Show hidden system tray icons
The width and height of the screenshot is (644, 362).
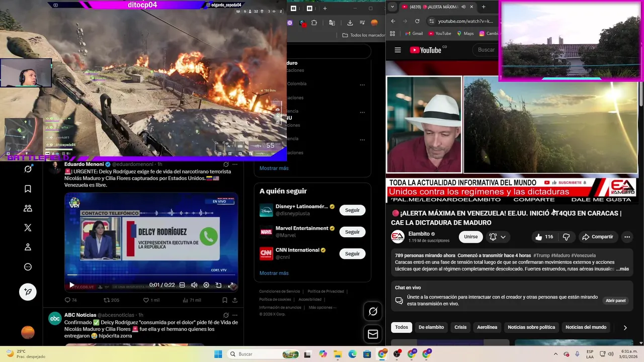pyautogui.click(x=555, y=354)
